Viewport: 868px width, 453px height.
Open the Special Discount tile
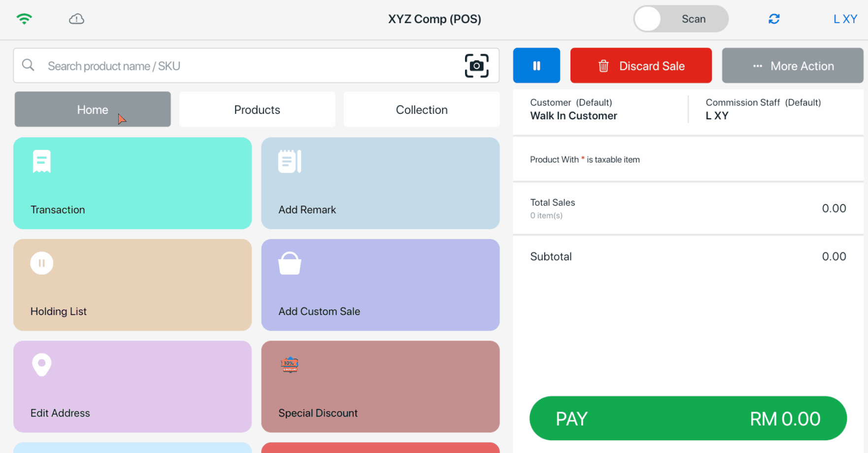click(380, 386)
